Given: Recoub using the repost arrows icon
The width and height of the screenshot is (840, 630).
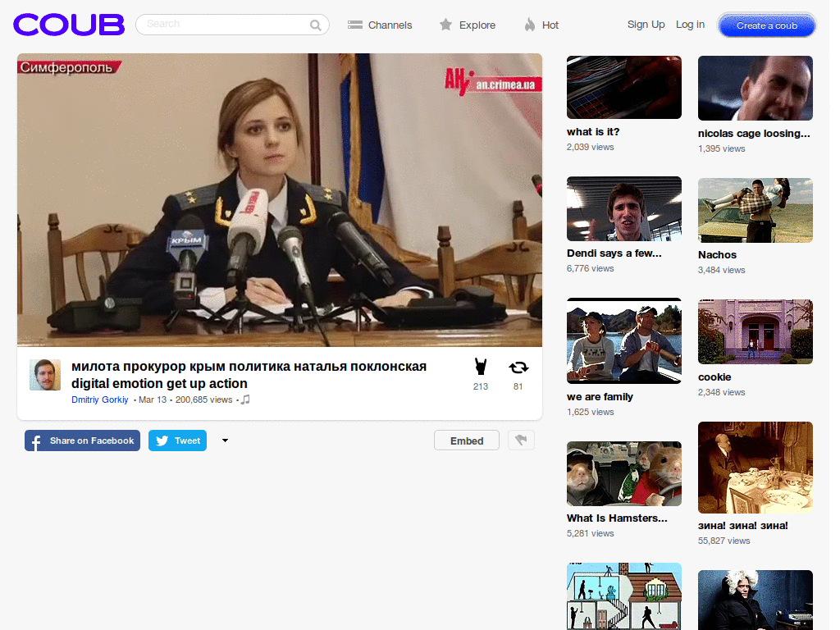Looking at the screenshot, I should pyautogui.click(x=518, y=367).
